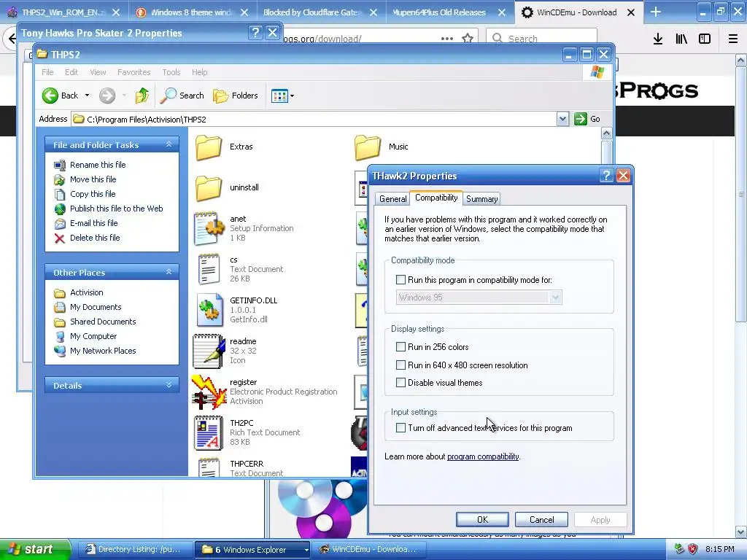Click the Back arrow icon in THPS2 Explorer
The width and height of the screenshot is (747, 560).
pos(50,96)
